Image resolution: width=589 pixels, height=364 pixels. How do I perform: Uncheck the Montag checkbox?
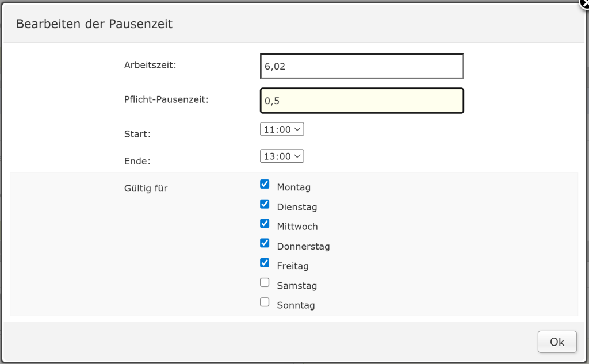click(265, 185)
